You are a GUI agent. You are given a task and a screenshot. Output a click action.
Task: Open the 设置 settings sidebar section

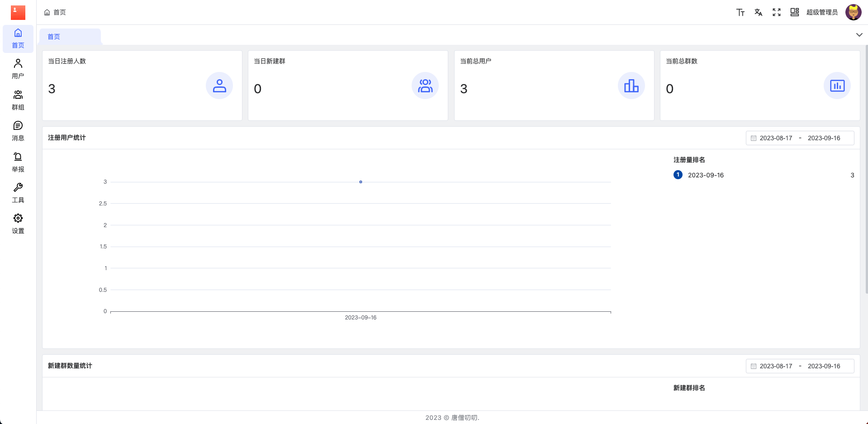pyautogui.click(x=18, y=224)
